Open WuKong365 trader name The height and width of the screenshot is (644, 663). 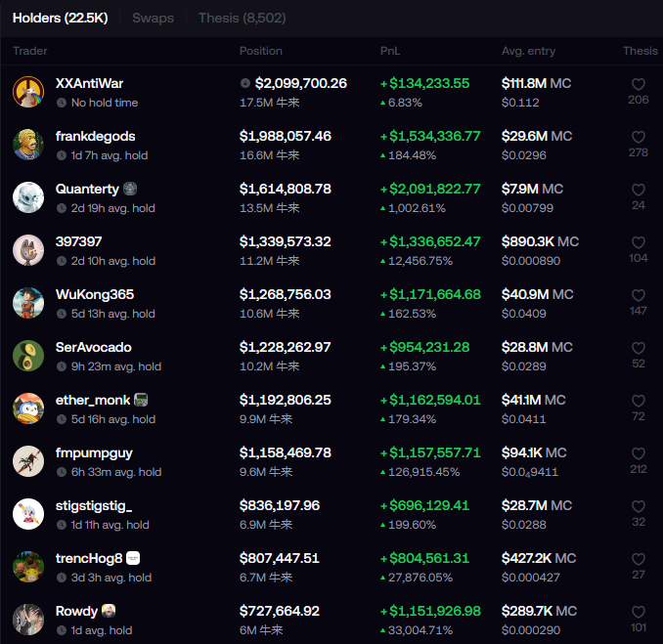tap(95, 294)
